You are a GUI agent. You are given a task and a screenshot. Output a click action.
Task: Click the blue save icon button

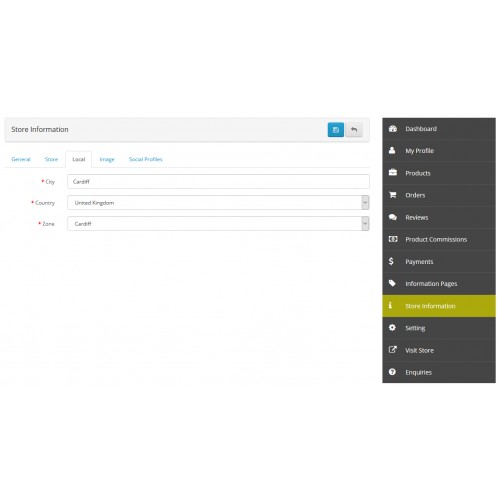(336, 130)
